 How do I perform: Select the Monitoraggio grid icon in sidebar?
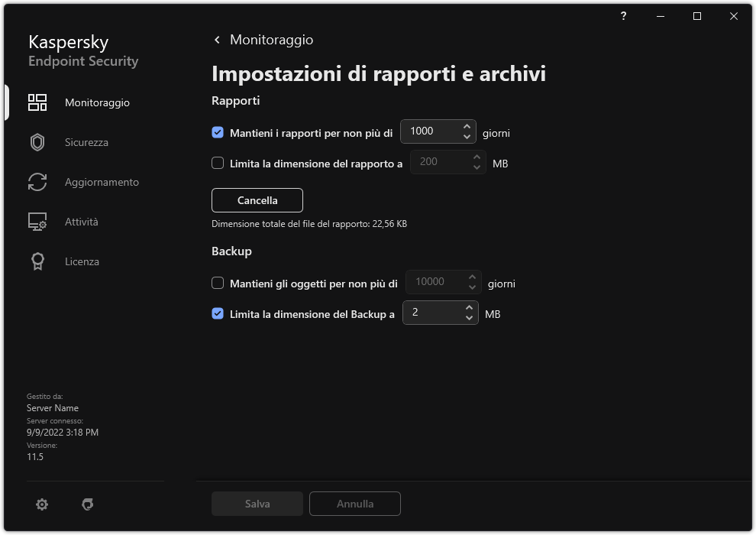click(x=37, y=102)
